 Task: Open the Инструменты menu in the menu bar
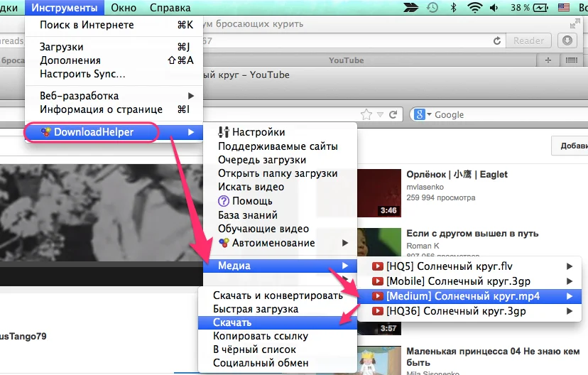point(64,8)
